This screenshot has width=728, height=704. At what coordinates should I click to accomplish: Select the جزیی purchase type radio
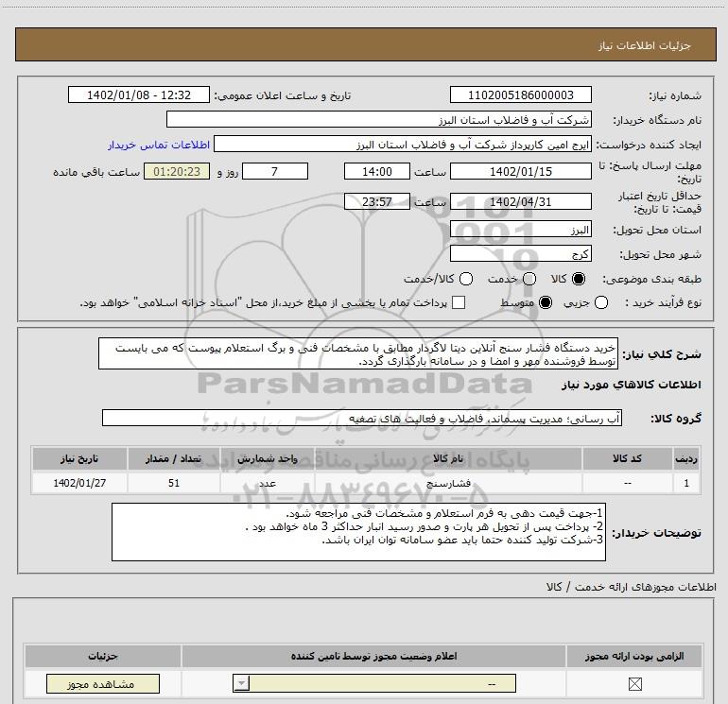(x=601, y=302)
